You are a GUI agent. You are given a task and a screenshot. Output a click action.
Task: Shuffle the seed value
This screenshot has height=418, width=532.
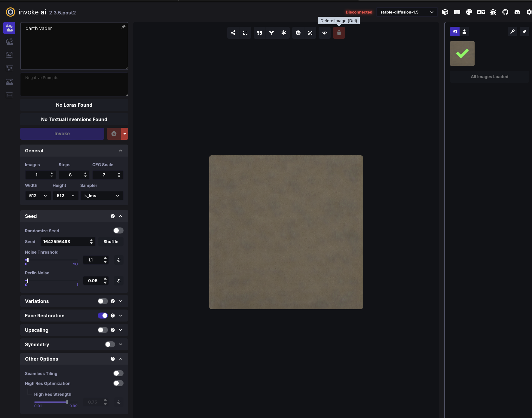click(111, 241)
